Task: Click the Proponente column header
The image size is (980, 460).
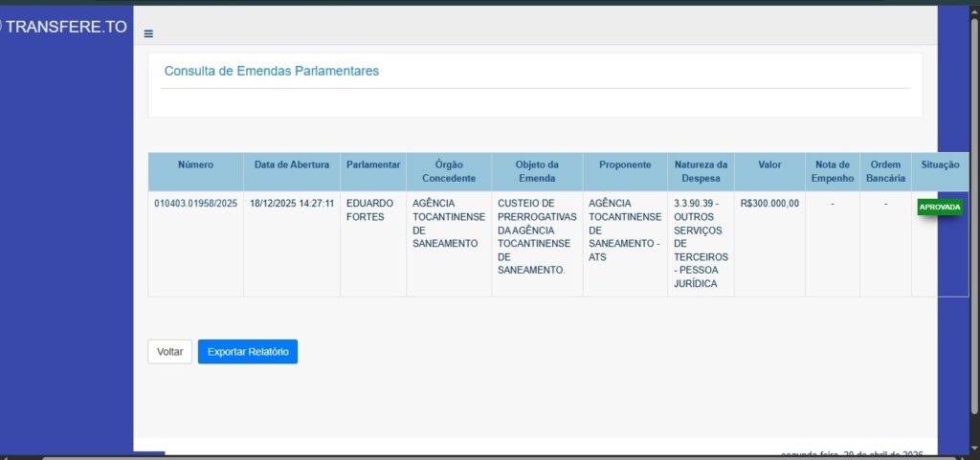Action: click(625, 164)
